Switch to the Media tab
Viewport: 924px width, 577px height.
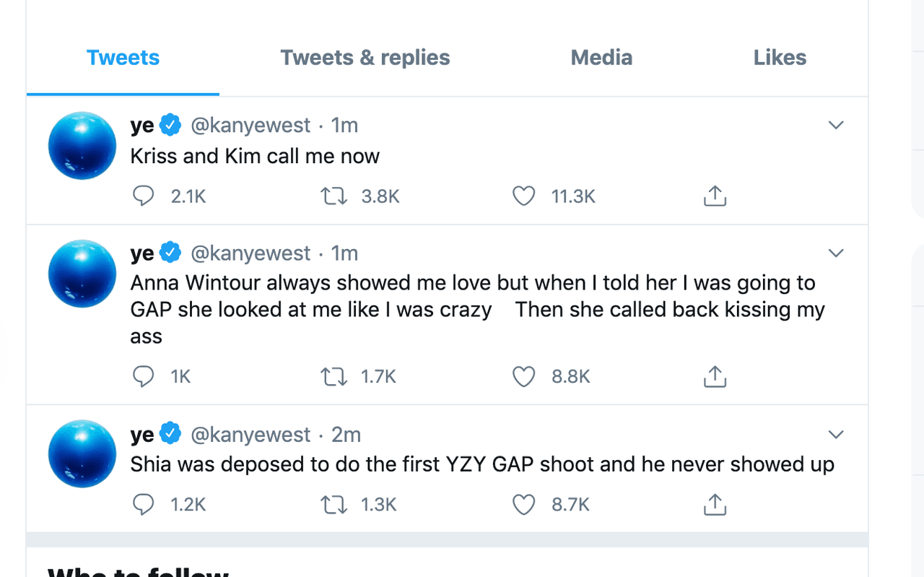coord(601,57)
